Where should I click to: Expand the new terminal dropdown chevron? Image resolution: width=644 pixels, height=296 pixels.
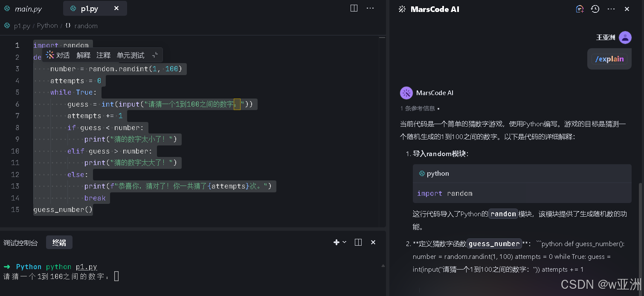[x=345, y=242]
